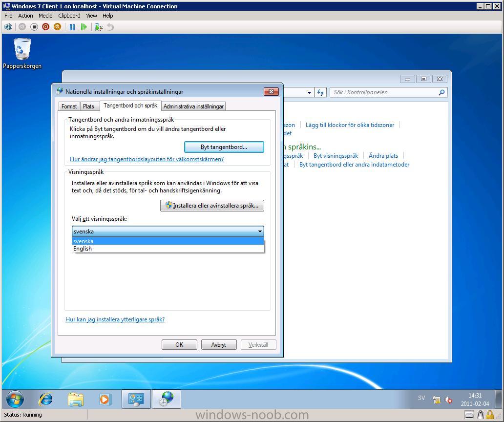Click the Verkställ button
Screen dimensions: 504x422
click(x=258, y=344)
